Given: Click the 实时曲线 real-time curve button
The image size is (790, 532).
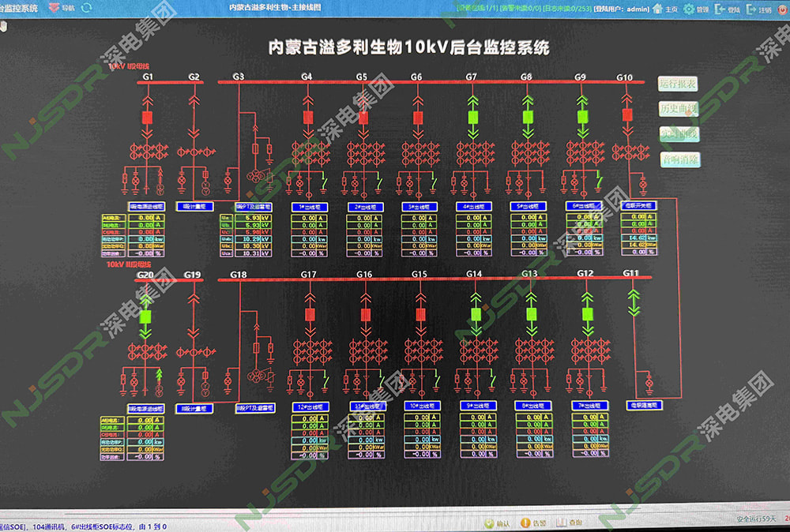Looking at the screenshot, I should (678, 133).
